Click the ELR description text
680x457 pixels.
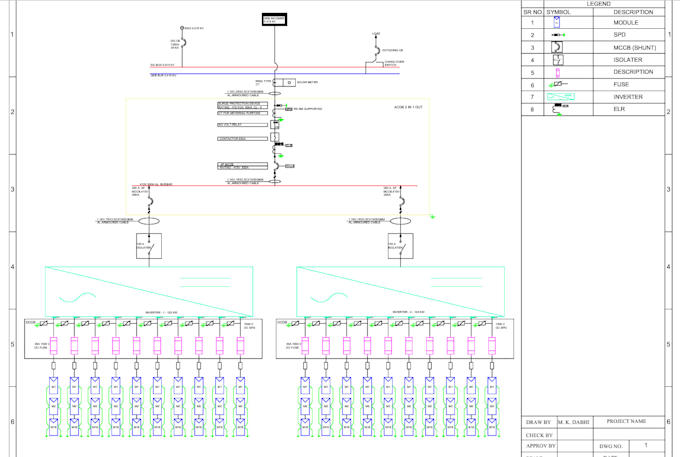[x=619, y=109]
